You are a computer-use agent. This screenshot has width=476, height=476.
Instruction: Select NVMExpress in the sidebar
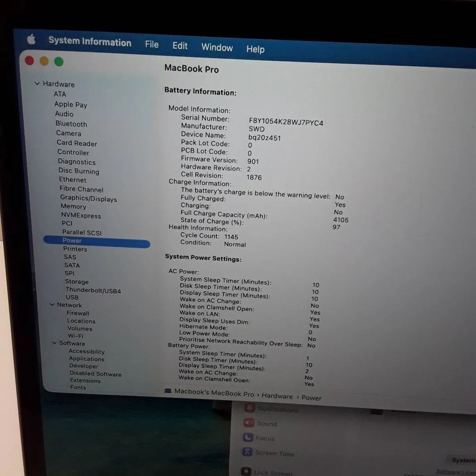click(x=81, y=215)
